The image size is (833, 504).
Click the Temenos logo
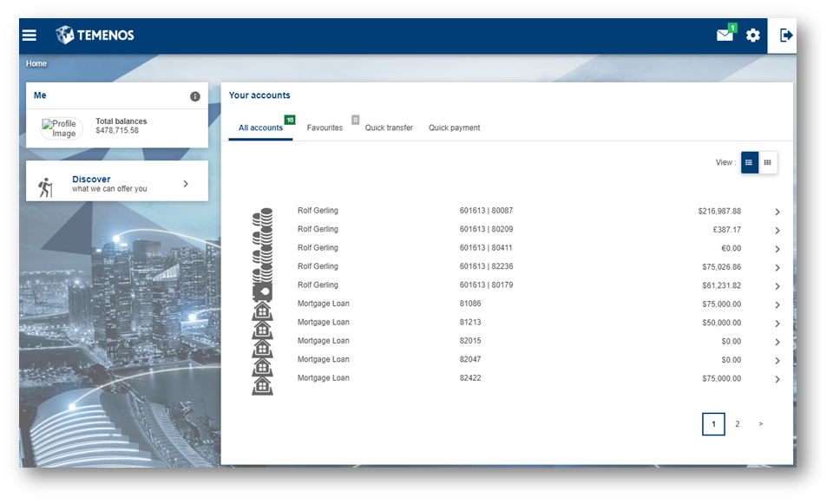click(x=95, y=36)
